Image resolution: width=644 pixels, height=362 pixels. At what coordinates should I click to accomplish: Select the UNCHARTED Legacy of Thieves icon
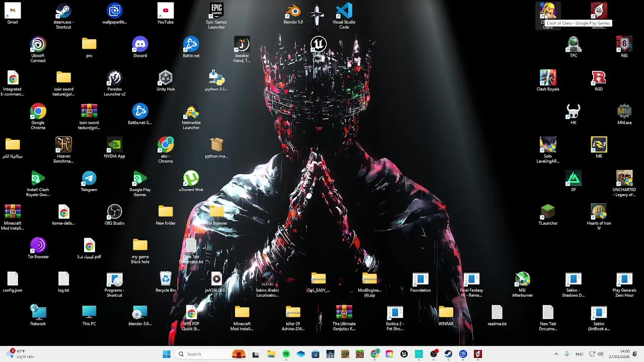624,184
